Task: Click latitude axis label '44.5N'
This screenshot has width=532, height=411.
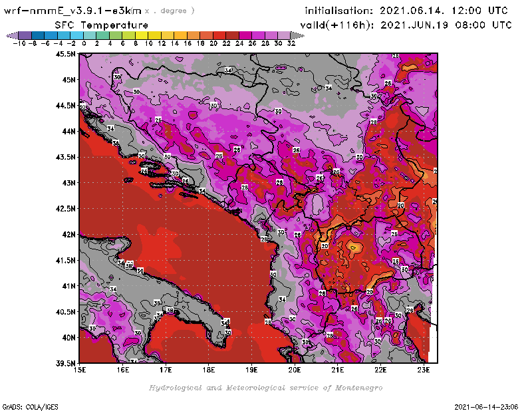Action: [x=65, y=106]
